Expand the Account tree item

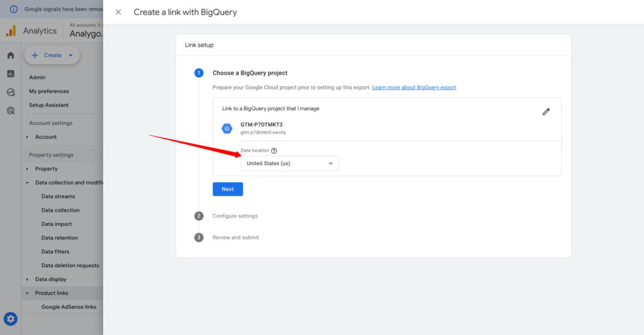pos(27,137)
